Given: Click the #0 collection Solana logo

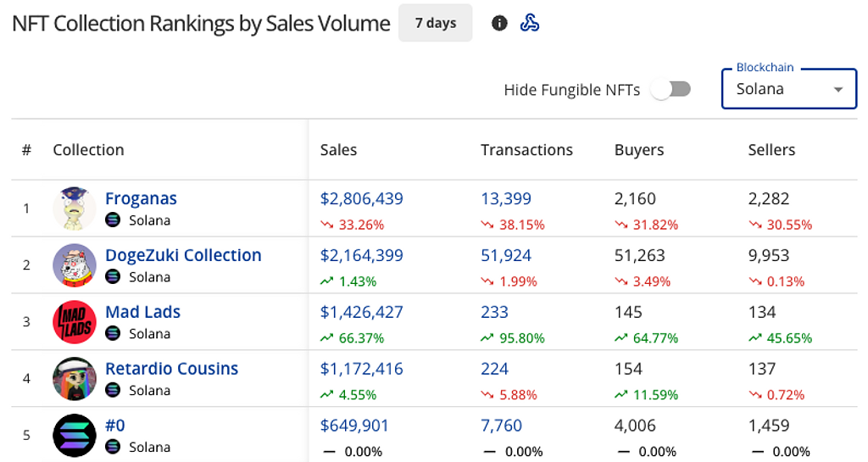Looking at the screenshot, I should click(75, 435).
